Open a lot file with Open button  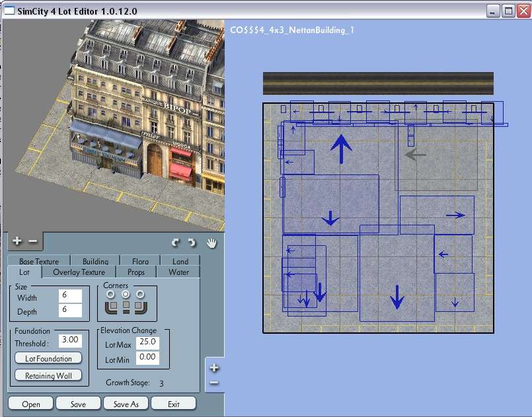tap(31, 404)
